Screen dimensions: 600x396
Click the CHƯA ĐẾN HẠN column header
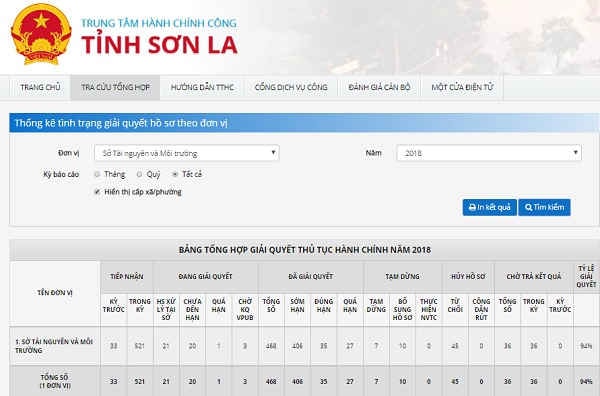(192, 309)
